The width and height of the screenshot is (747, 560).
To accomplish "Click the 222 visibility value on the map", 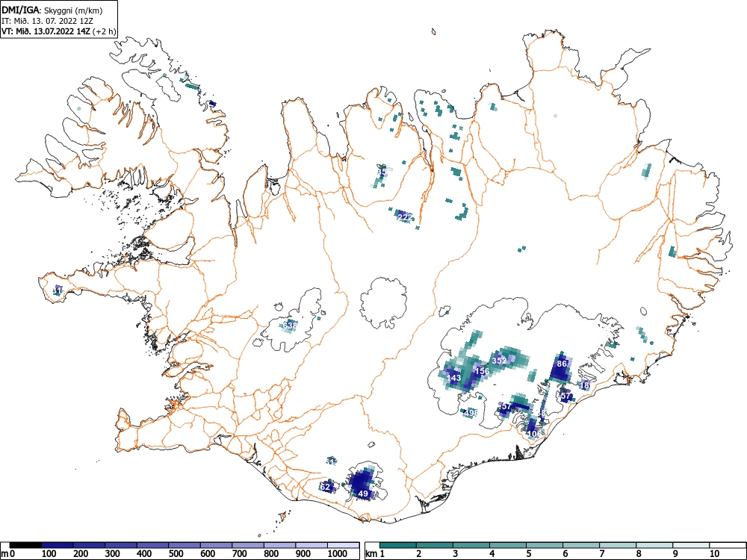I will point(404,217).
